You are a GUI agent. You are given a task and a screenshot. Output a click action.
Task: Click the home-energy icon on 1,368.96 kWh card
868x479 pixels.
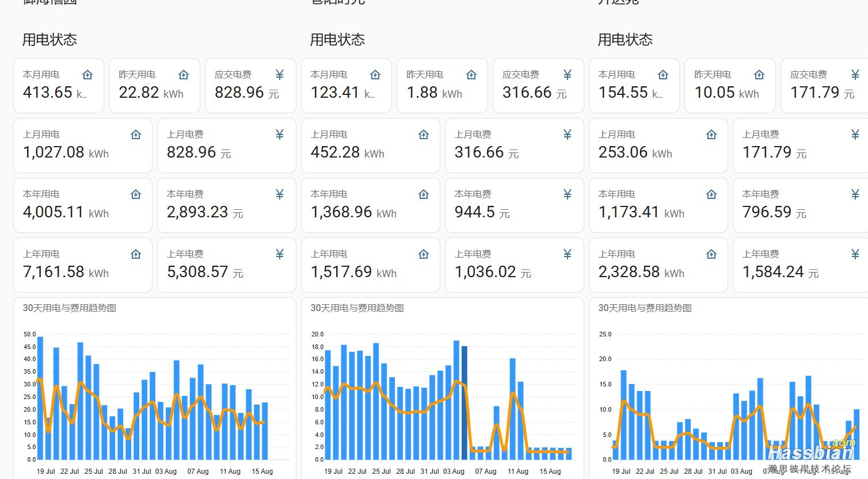pos(424,194)
